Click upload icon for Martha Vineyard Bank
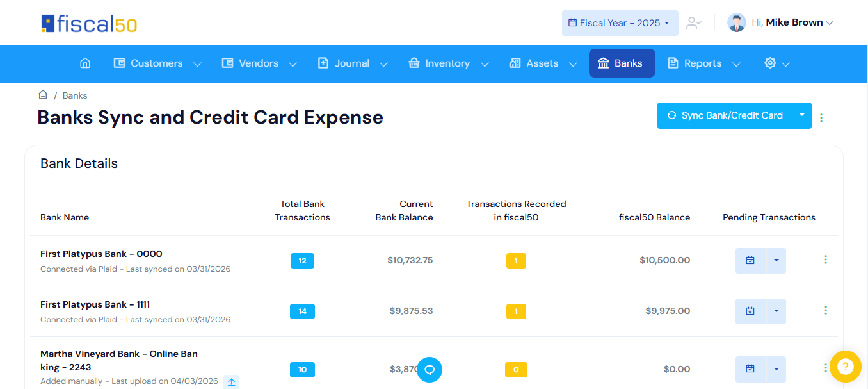 (x=232, y=382)
